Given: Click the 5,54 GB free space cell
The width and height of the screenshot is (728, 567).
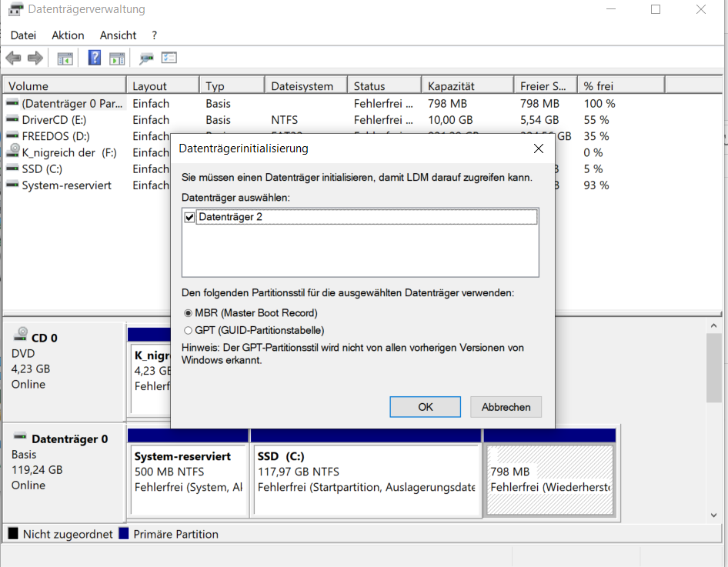Looking at the screenshot, I should coord(539,120).
